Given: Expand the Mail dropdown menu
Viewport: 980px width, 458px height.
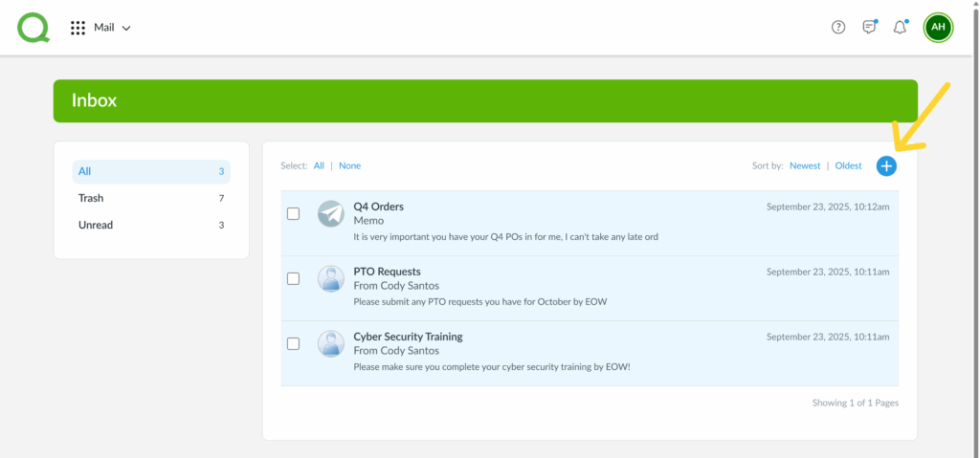Looking at the screenshot, I should (x=113, y=28).
